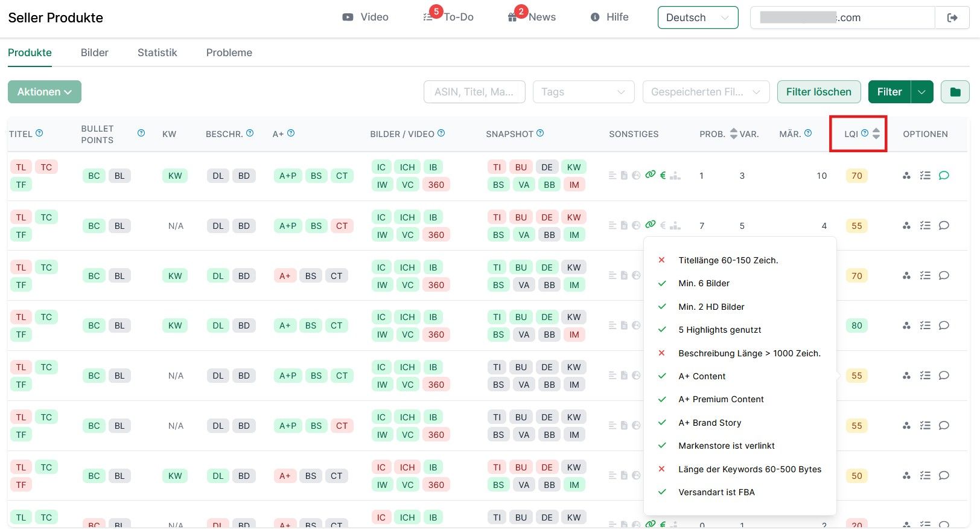The width and height of the screenshot is (980, 529).
Task: Click 'Titellänge 60-150 Zeich.' in tooltip
Action: pos(728,260)
